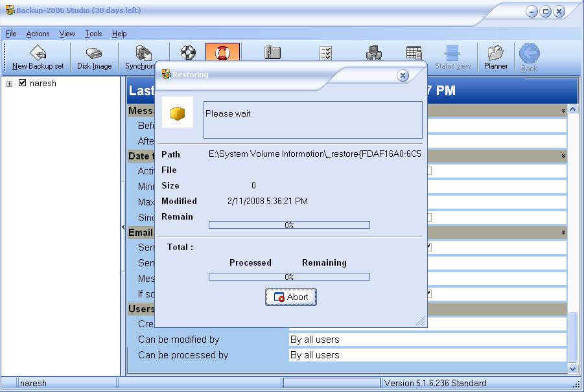Expand the naresh tree node
This screenshot has height=392, width=584.
pos(9,84)
